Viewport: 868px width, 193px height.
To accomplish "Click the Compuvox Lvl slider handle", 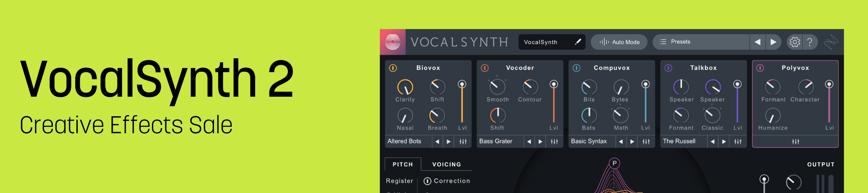I will point(646,84).
